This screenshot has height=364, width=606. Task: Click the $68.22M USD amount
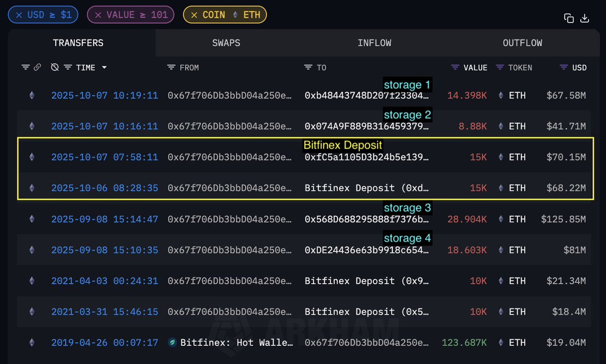click(x=566, y=188)
